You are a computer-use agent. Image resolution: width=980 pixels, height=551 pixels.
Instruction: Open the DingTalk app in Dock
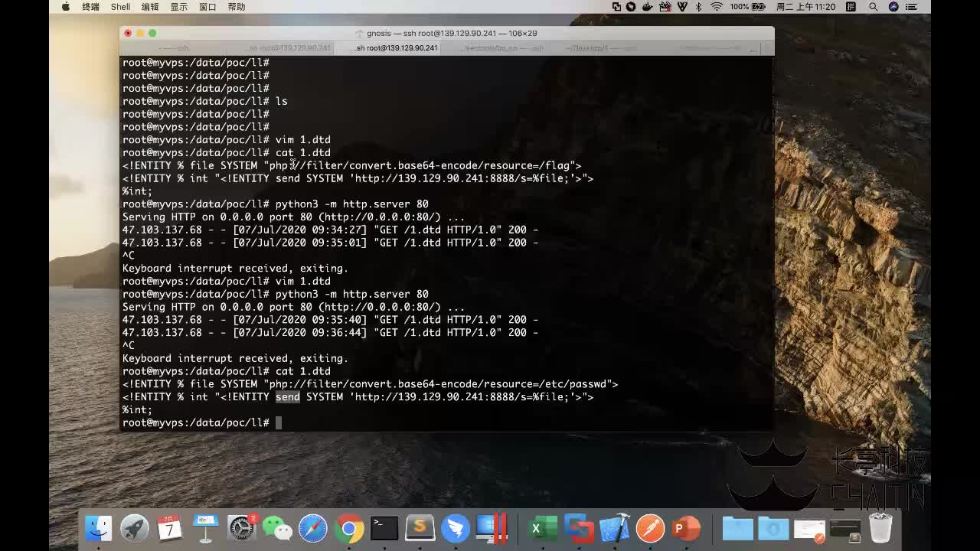click(456, 528)
